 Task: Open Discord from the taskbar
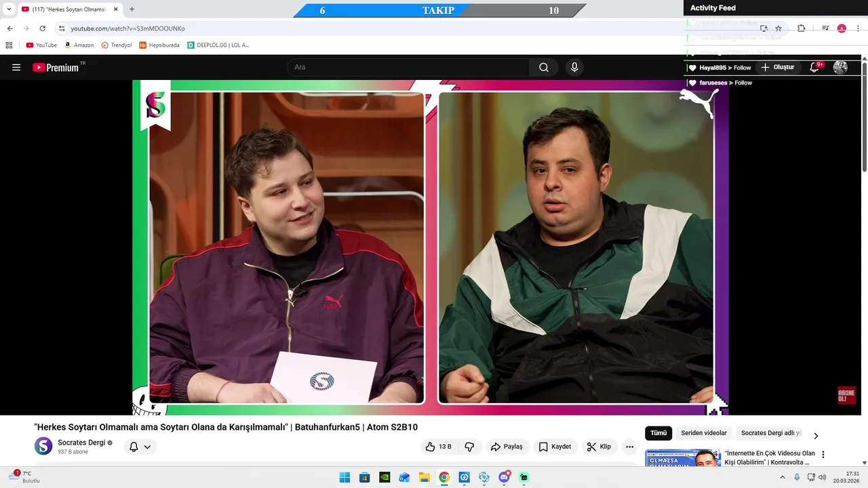(504, 477)
